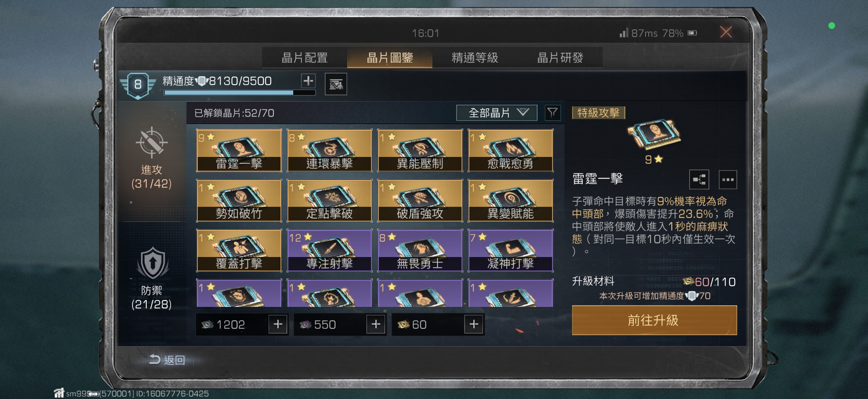
Task: Add mastery points with plus icon
Action: click(x=308, y=81)
